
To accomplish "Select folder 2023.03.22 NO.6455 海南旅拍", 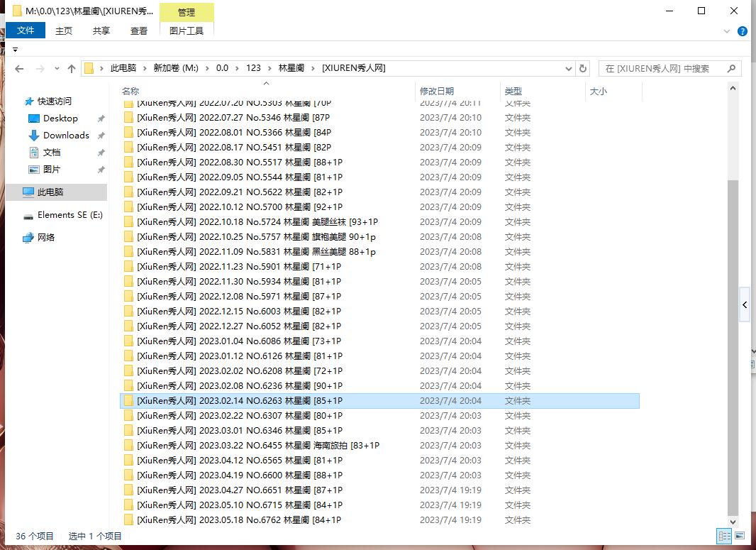I will 379,445.
